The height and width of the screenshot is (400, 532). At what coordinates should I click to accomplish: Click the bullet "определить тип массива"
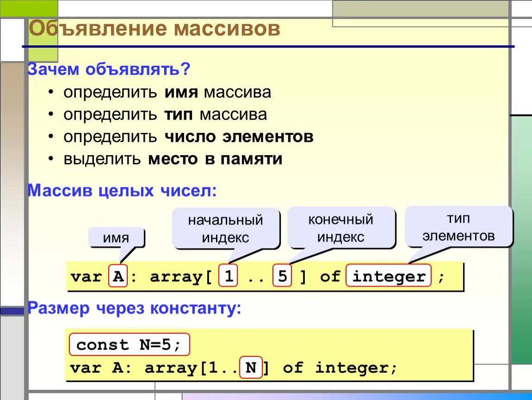click(165, 114)
